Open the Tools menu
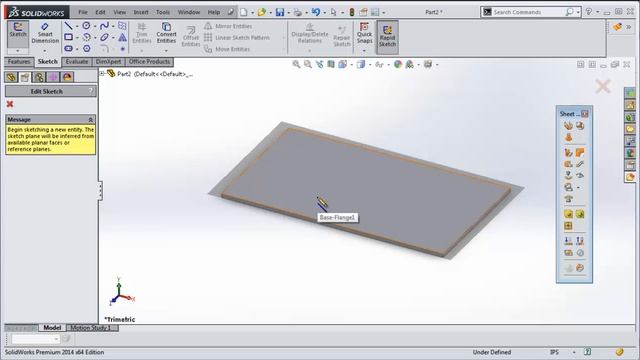 tap(163, 12)
